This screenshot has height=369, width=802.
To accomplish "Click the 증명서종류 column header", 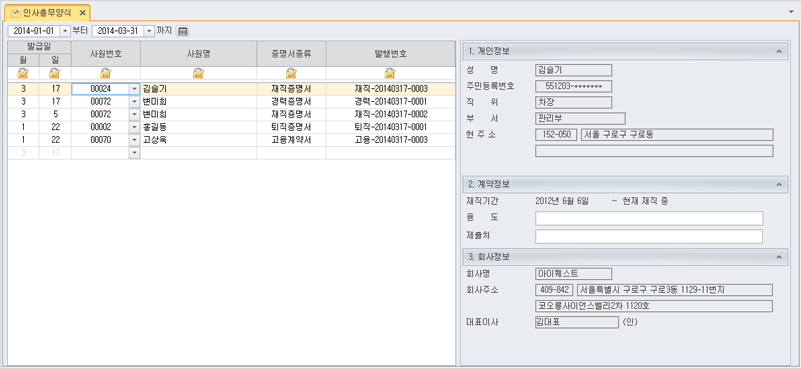I will (x=291, y=54).
